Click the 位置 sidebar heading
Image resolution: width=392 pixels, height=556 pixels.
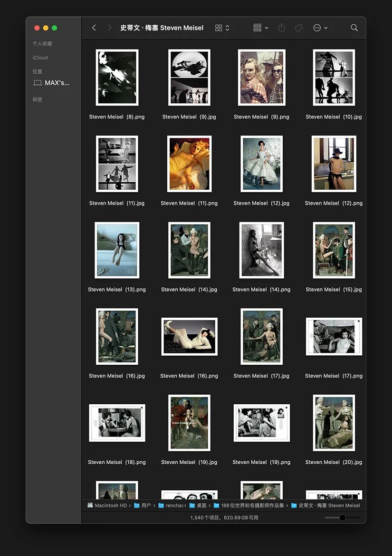pyautogui.click(x=37, y=71)
